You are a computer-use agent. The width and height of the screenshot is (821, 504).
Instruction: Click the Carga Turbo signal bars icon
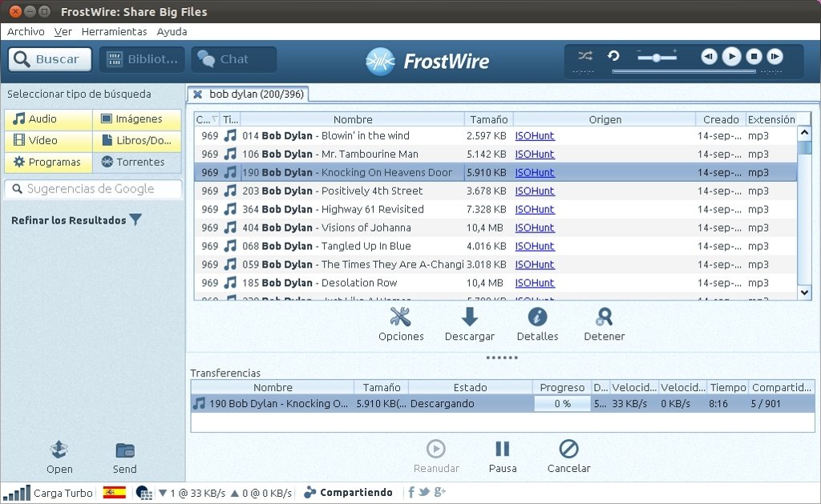[x=16, y=493]
